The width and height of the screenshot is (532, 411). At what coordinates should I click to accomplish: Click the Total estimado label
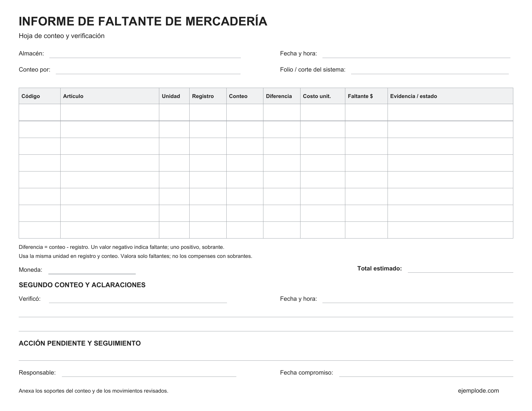379,269
